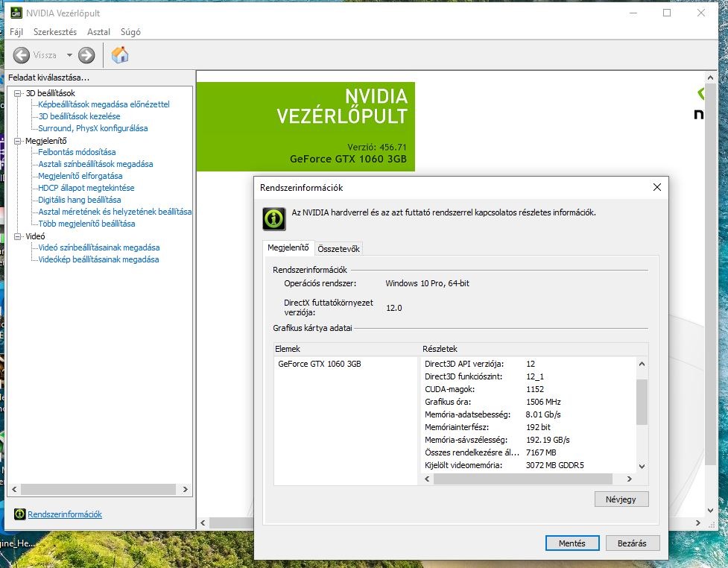The height and width of the screenshot is (568, 728).
Task: Click the info icon beside Rendszerinformációk link
Action: (19, 514)
